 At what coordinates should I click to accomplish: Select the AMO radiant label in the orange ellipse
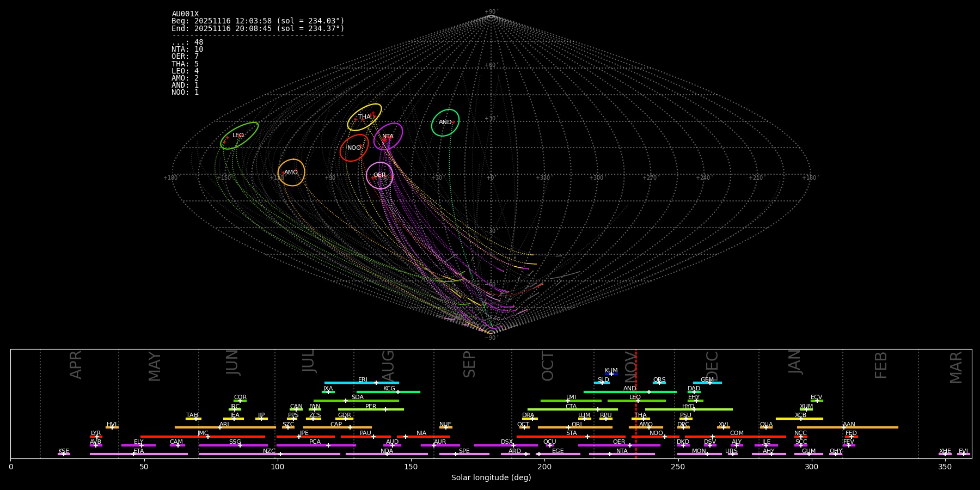pos(291,173)
